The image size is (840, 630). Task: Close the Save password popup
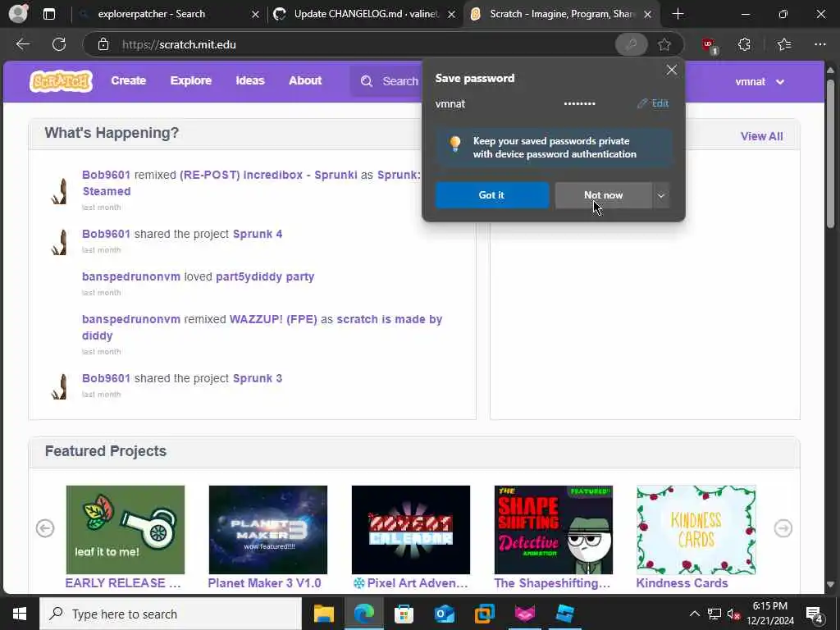(x=671, y=71)
